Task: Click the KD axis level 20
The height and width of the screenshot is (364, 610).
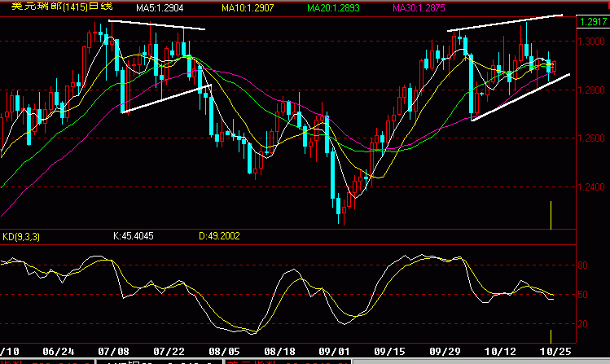Action: [x=582, y=324]
